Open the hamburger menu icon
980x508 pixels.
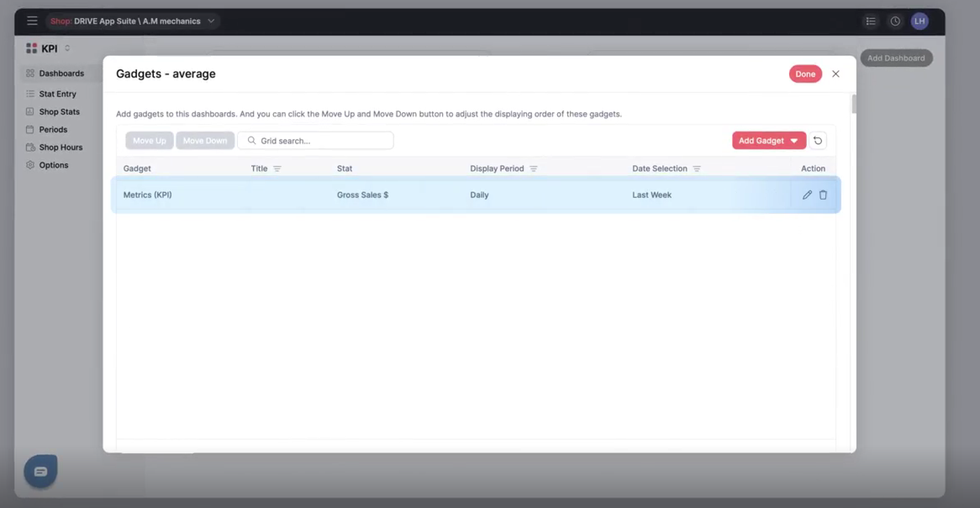32,21
